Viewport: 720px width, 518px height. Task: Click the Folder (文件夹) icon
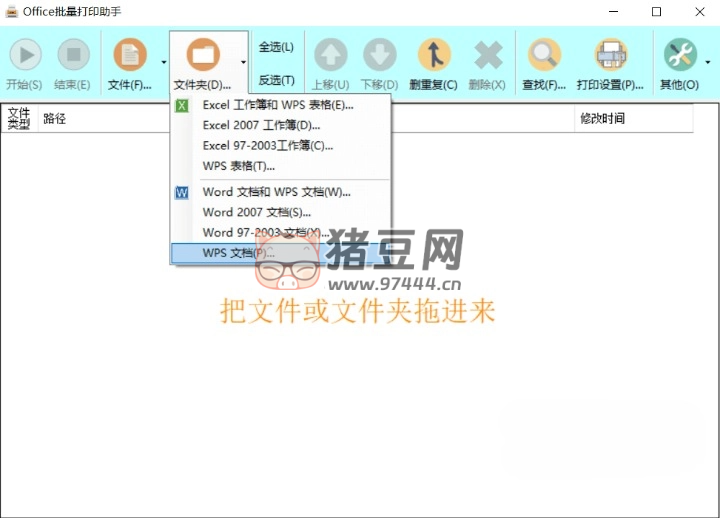(203, 54)
